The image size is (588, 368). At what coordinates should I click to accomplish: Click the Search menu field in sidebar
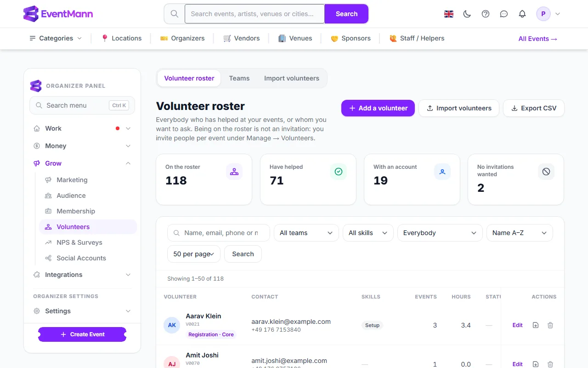[82, 105]
